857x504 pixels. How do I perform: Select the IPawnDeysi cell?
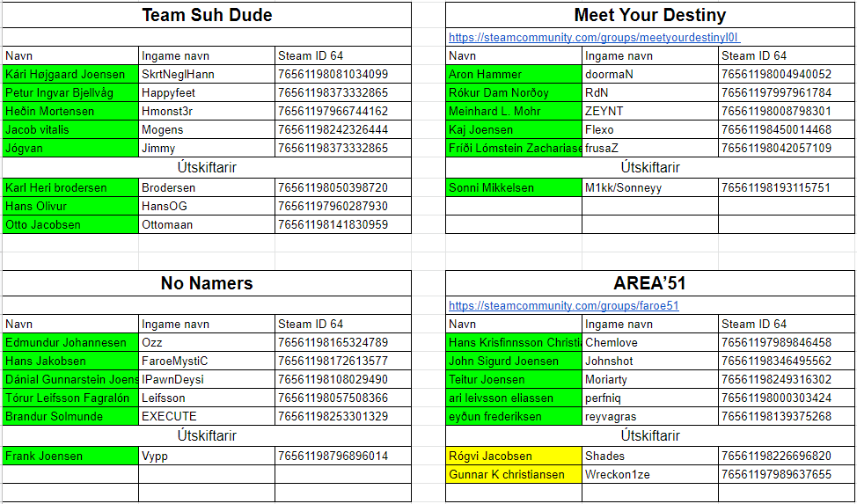tap(207, 380)
